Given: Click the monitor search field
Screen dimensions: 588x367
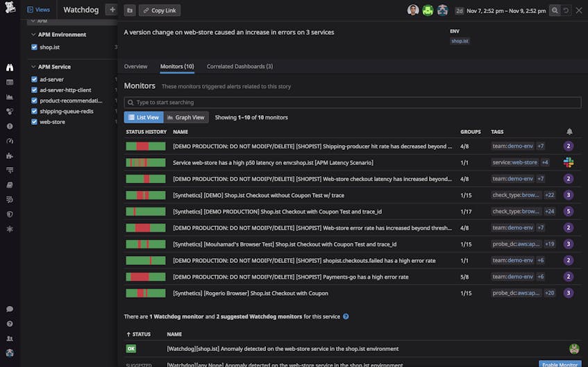Looking at the screenshot, I should tap(353, 103).
